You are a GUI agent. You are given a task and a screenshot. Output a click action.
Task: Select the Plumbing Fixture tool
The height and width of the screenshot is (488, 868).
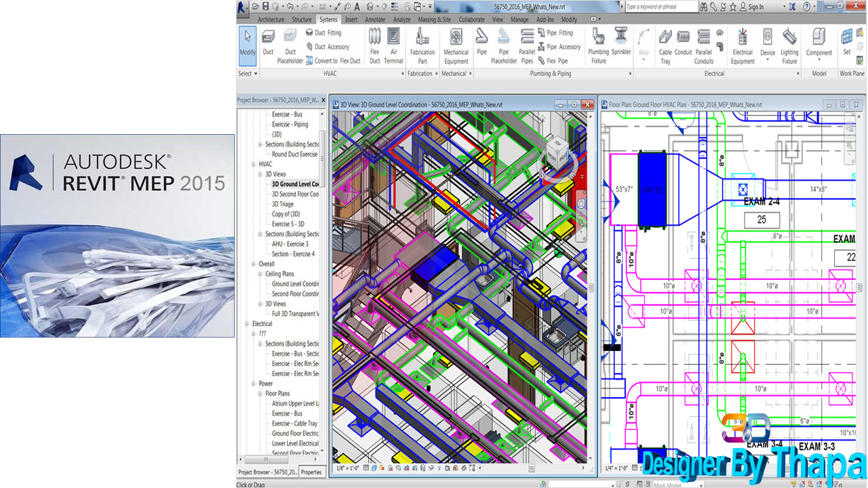599,45
